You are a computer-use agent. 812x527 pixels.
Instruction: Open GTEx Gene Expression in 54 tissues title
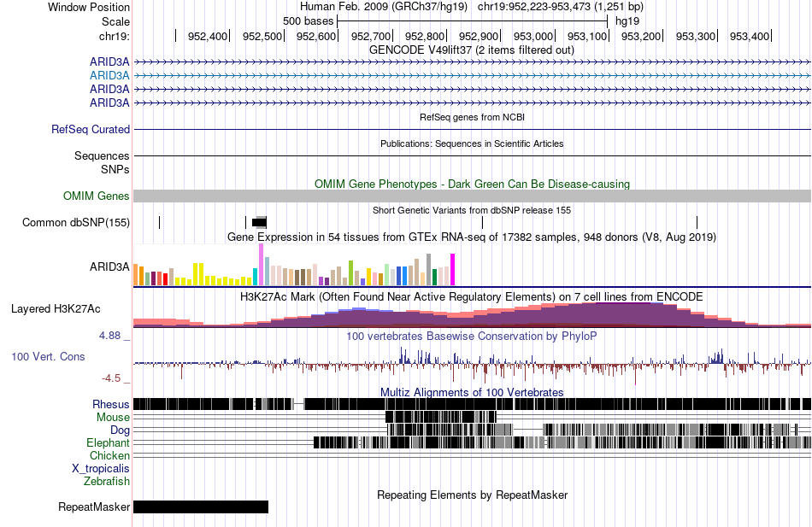pos(472,237)
